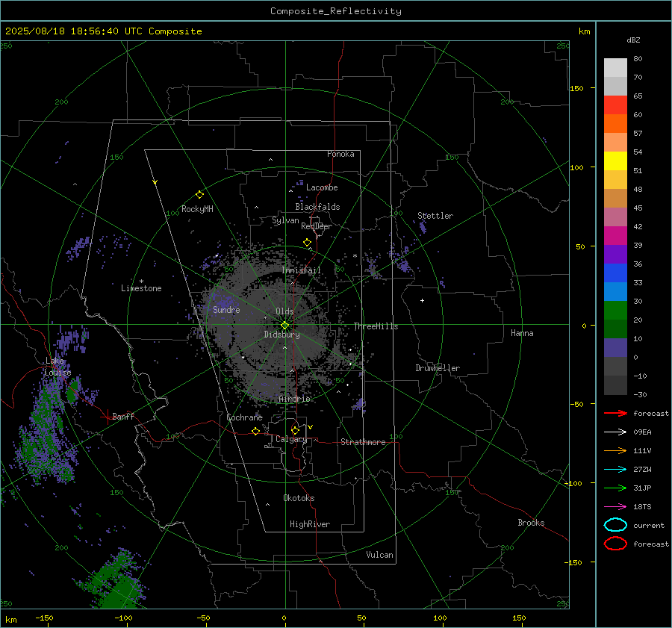
Task: Click the km unit label at top right
Action: [x=584, y=31]
